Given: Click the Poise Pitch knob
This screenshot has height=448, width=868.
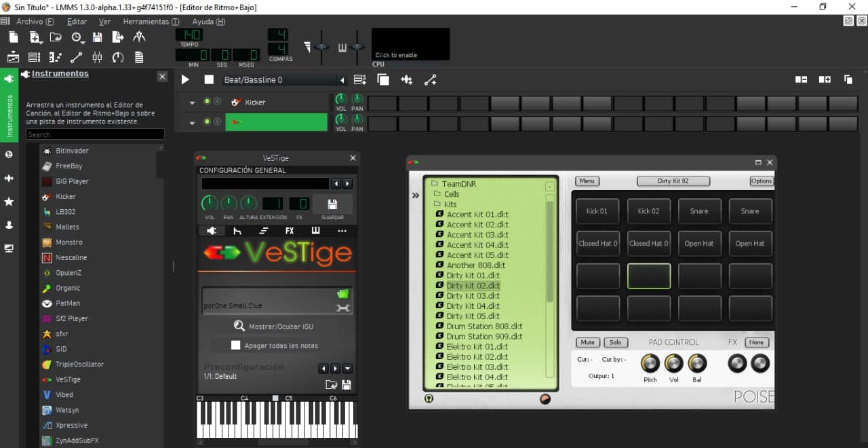Looking at the screenshot, I should coord(650,363).
